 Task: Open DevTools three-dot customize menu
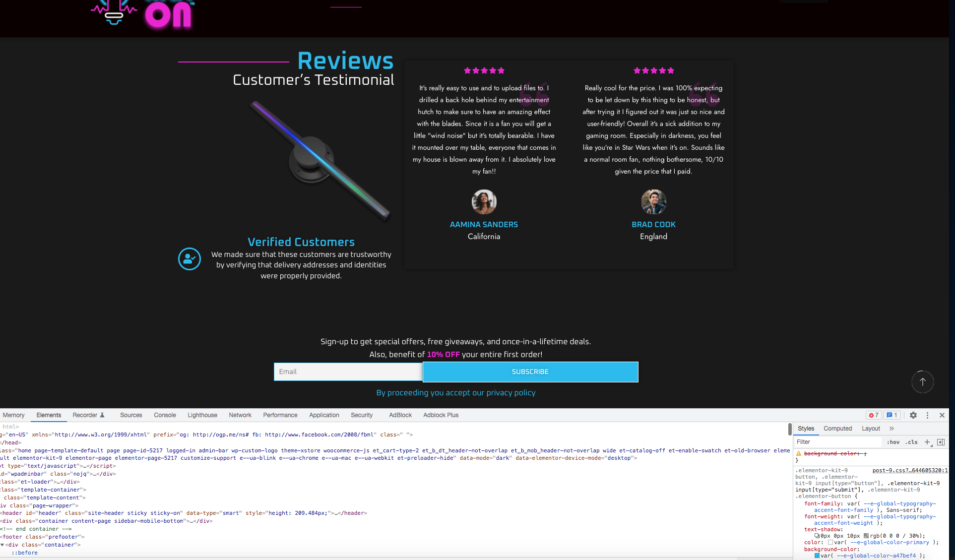click(x=927, y=415)
